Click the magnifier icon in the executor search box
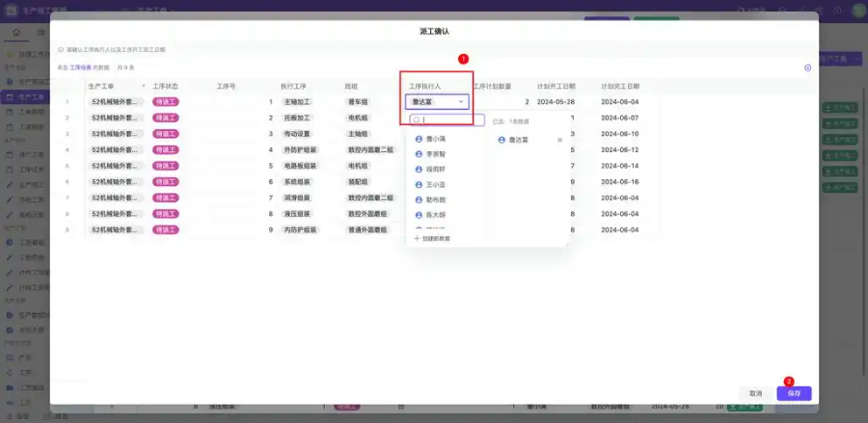 (417, 120)
